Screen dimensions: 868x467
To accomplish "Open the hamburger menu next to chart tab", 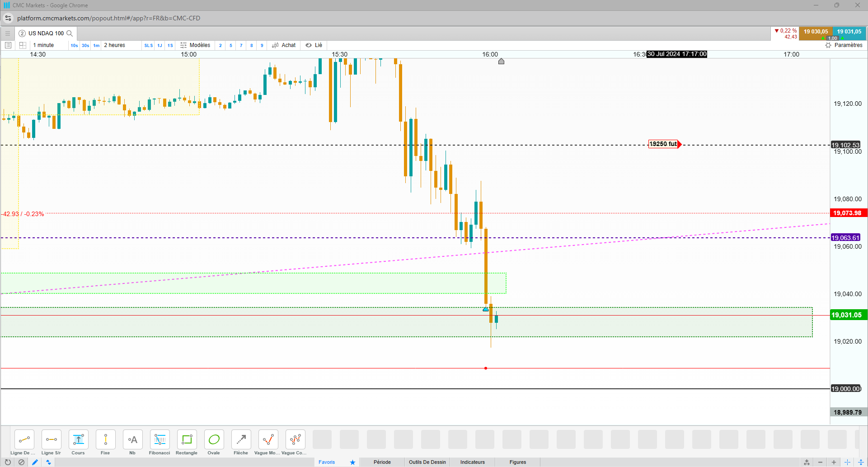I will (x=8, y=33).
